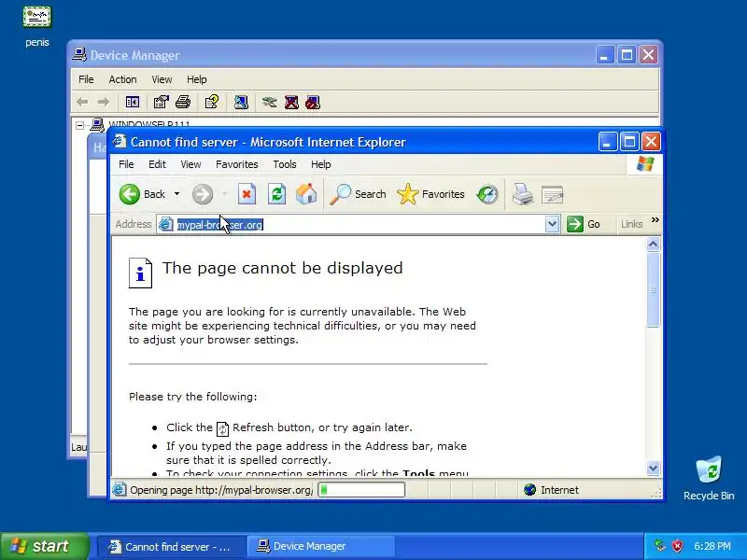Click the Update Driver icon in Device Manager
The image size is (747, 560).
click(x=269, y=102)
